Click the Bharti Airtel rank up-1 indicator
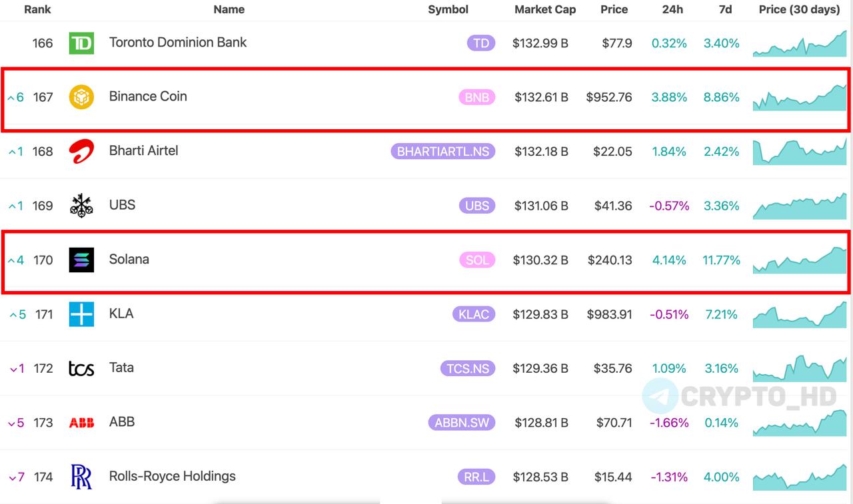The height and width of the screenshot is (504, 853). coord(16,152)
